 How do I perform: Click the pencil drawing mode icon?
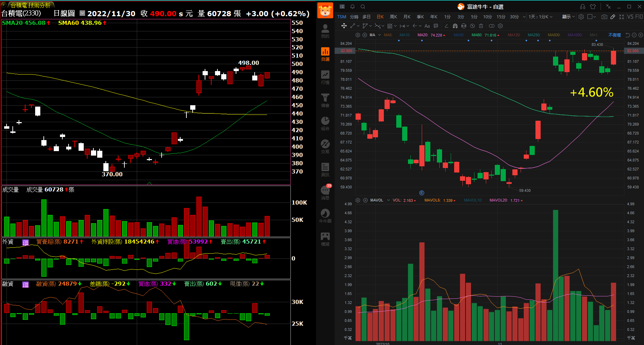(613, 17)
